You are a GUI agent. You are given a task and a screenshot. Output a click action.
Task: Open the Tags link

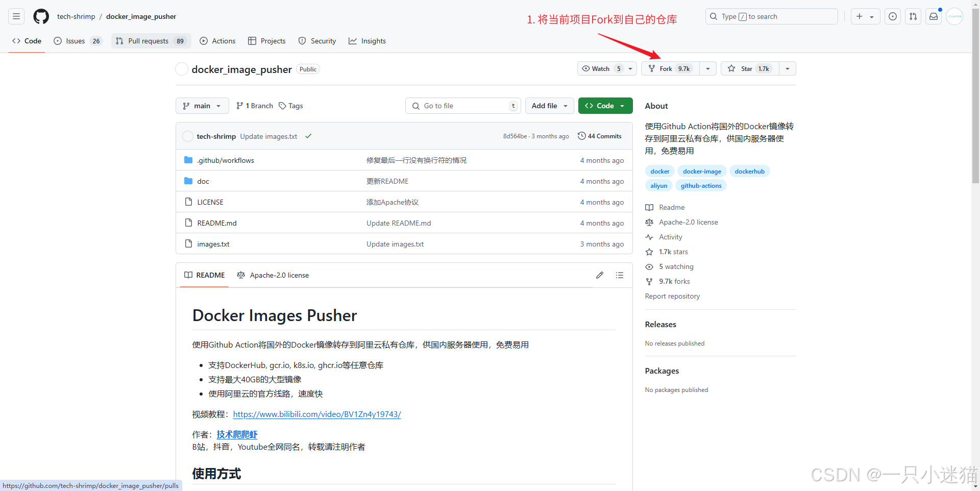291,106
